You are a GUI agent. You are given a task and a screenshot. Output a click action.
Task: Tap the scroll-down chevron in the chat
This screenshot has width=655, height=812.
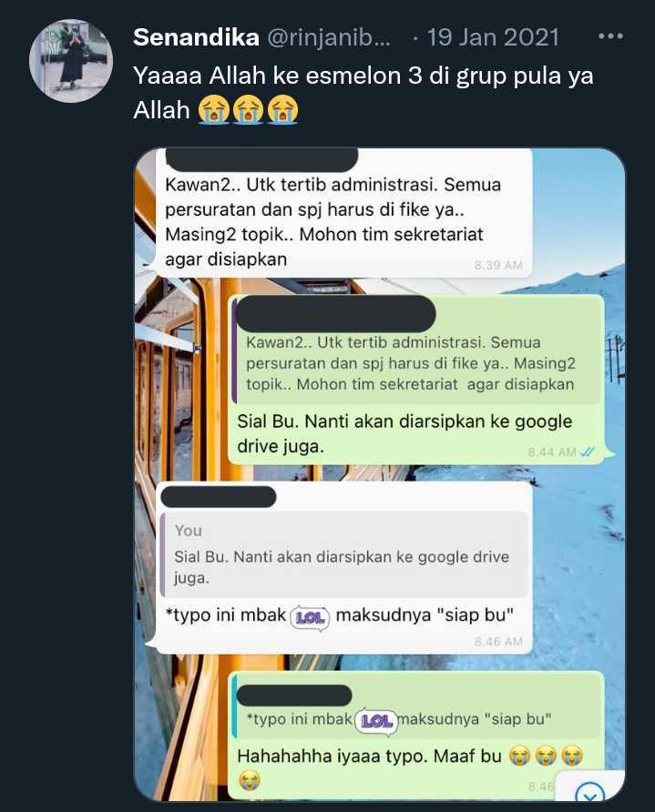(x=590, y=792)
